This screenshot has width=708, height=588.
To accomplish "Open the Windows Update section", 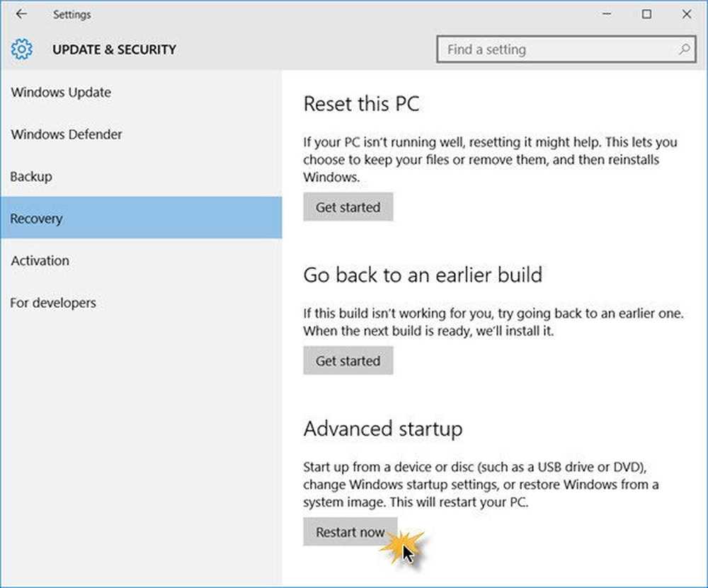I will 61,93.
